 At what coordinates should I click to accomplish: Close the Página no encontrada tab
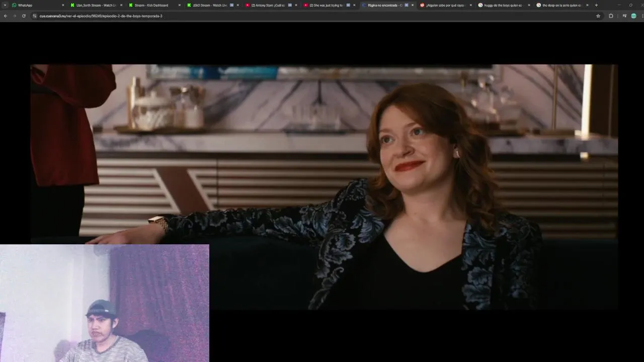[x=413, y=5]
